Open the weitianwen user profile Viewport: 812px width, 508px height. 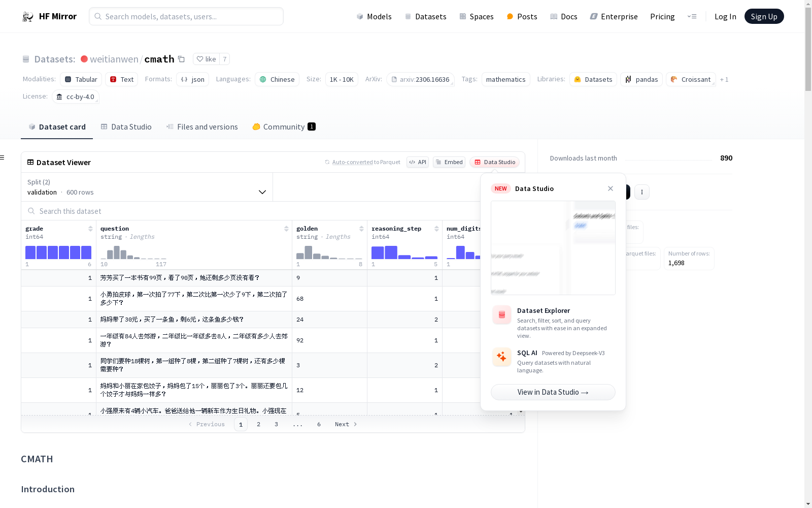(114, 59)
